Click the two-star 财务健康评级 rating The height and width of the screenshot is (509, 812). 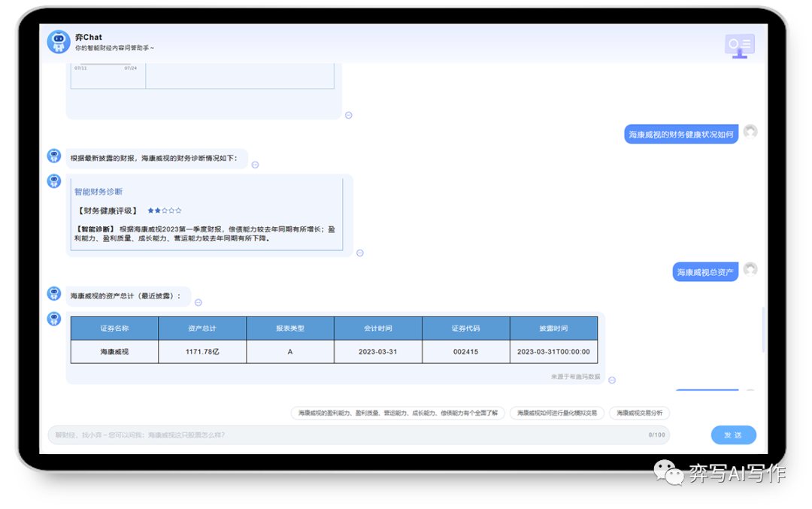tap(165, 211)
